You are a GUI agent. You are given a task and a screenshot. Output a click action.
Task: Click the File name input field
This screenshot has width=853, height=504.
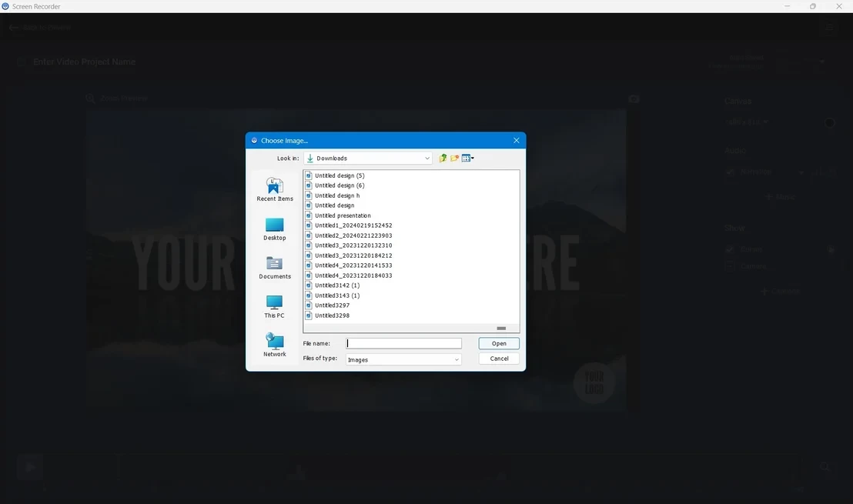click(403, 344)
